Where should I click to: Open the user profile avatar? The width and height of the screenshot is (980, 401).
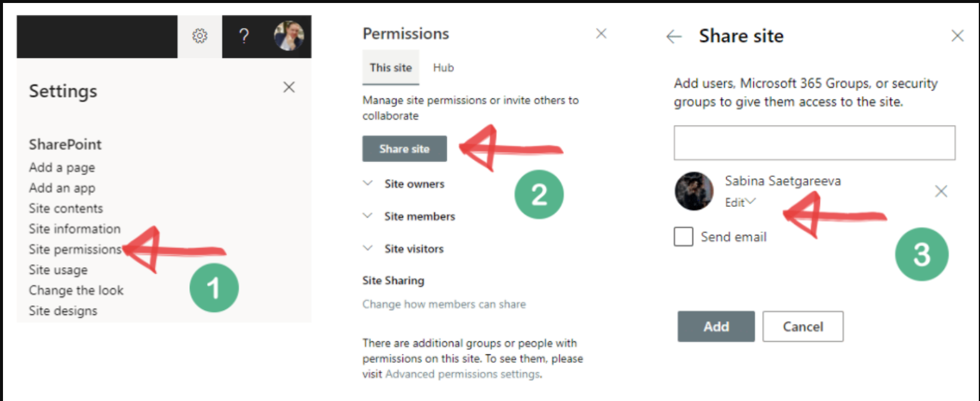click(289, 36)
